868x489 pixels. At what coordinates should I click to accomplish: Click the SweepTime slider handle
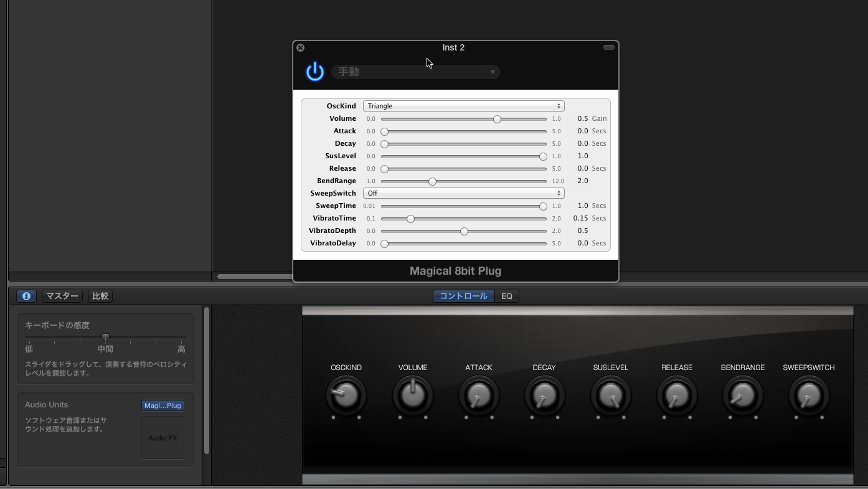[543, 206]
